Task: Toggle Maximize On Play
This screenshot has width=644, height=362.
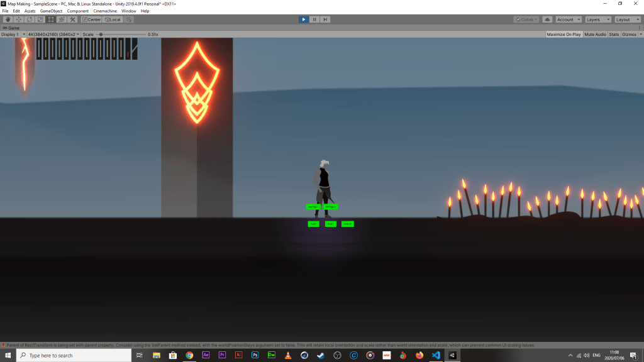Action: 563,35
